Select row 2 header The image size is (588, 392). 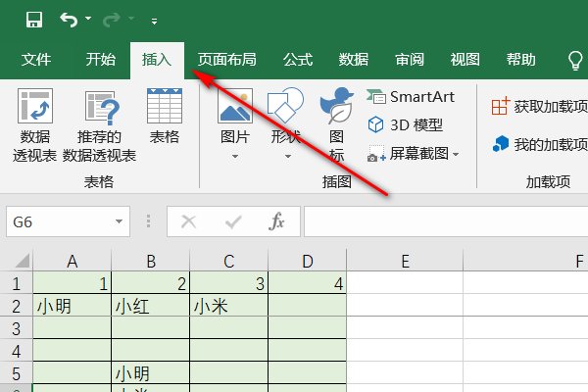pos(16,306)
